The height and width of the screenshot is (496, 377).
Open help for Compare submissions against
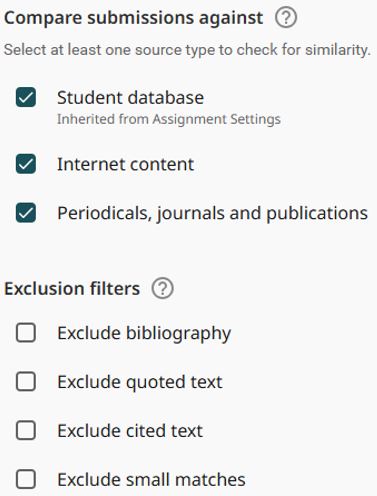pyautogui.click(x=286, y=18)
